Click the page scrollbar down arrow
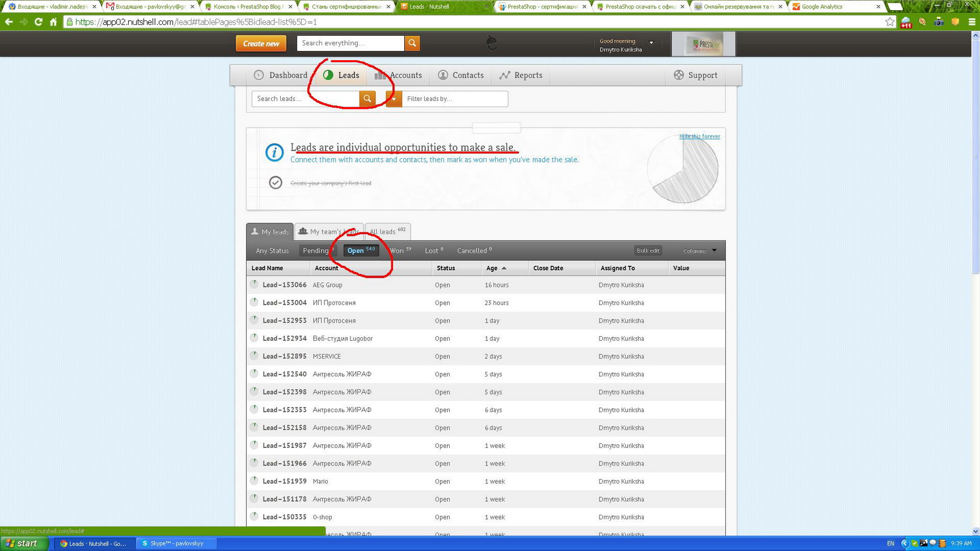This screenshot has width=980, height=551. tap(975, 531)
